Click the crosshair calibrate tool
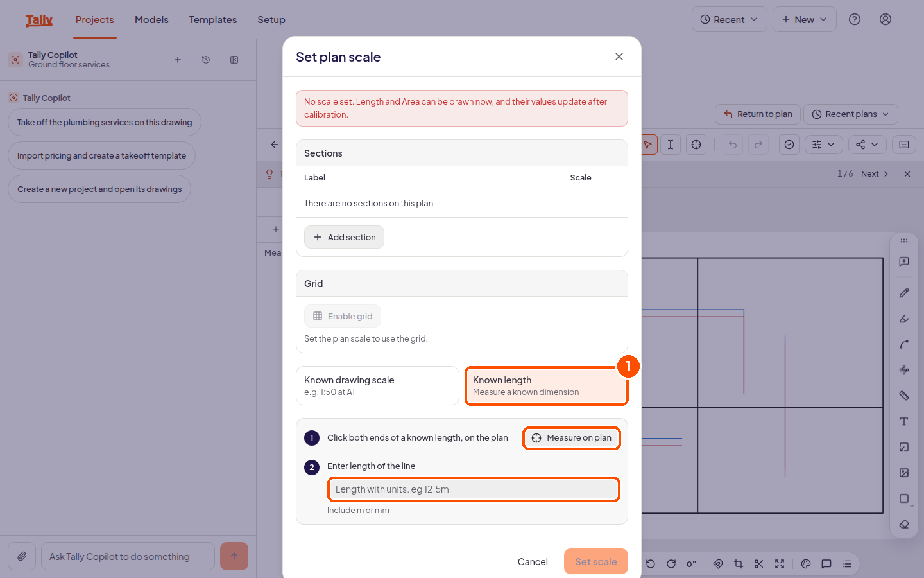924x578 pixels. coord(696,144)
